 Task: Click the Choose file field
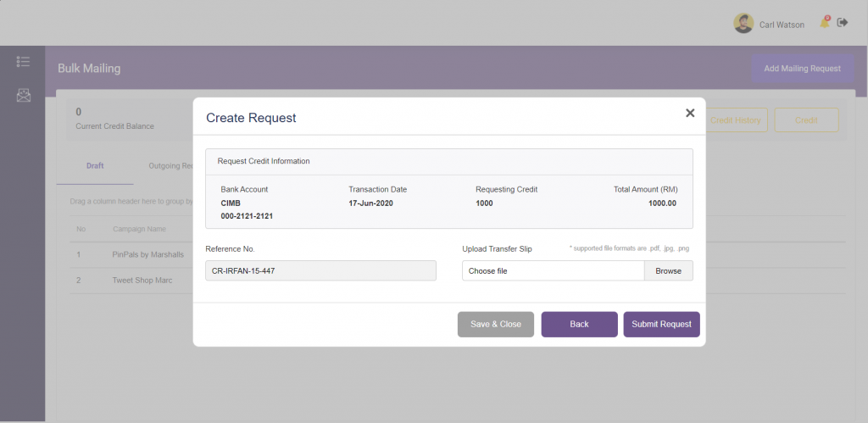pos(553,270)
